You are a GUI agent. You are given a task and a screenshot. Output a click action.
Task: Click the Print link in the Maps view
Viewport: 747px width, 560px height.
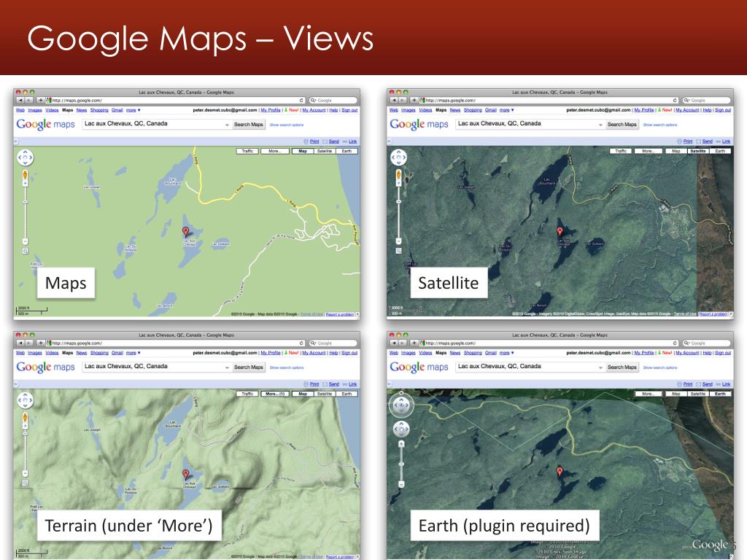coord(314,141)
